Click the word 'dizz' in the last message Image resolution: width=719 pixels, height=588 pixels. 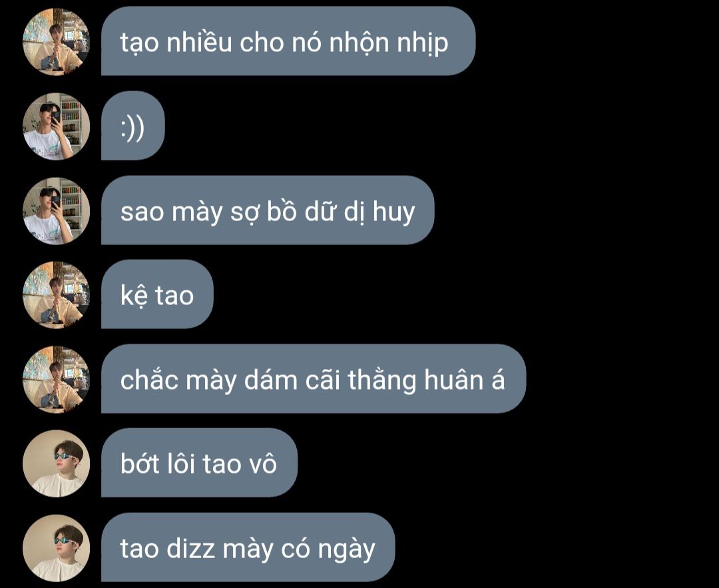click(x=190, y=548)
